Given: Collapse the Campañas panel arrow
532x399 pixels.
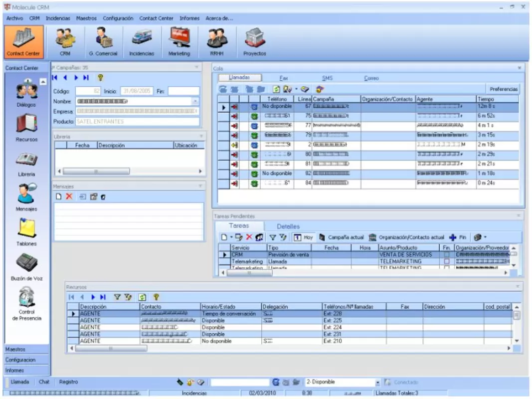Looking at the screenshot, I should pos(196,67).
